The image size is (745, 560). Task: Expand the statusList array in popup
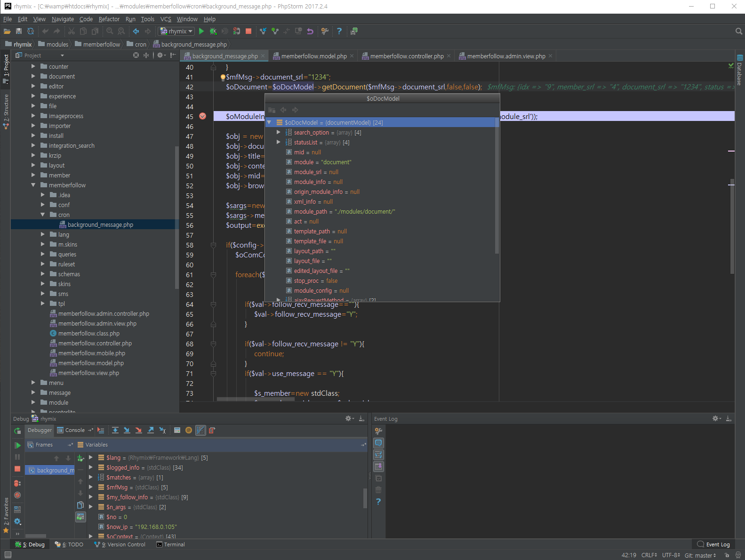point(279,142)
